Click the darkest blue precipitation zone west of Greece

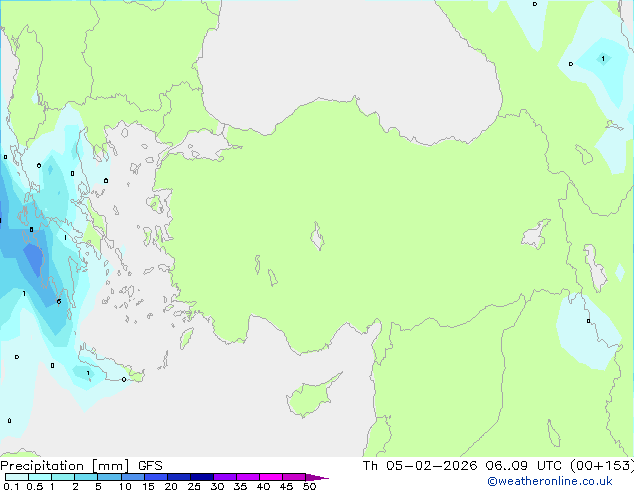click(34, 260)
